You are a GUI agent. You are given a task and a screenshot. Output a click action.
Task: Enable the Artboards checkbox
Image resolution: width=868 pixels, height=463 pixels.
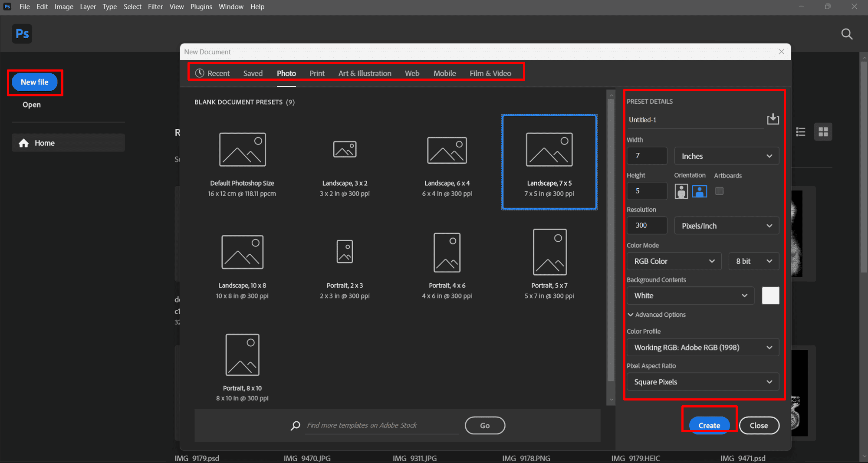click(x=719, y=191)
